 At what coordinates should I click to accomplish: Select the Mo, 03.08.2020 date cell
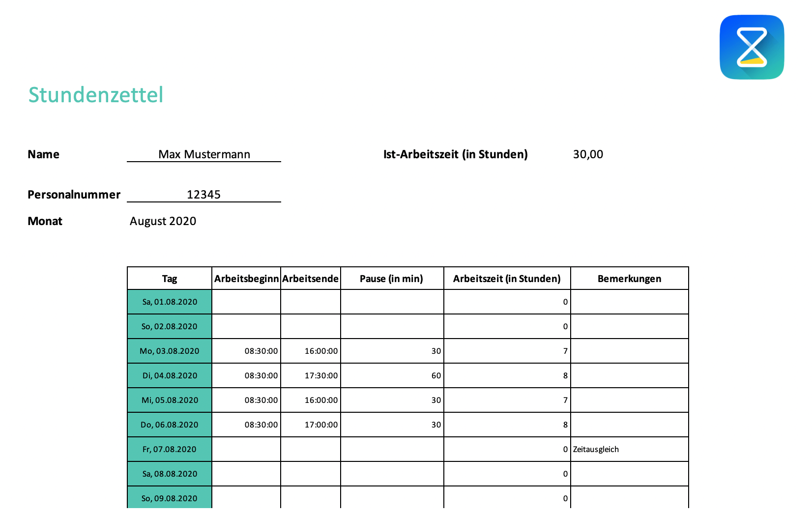coord(170,351)
